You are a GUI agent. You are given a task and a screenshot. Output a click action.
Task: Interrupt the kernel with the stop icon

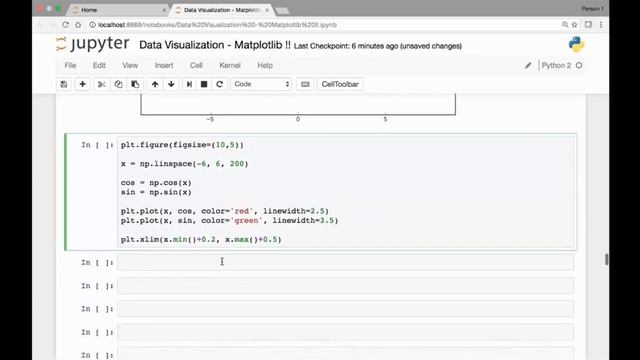[204, 84]
